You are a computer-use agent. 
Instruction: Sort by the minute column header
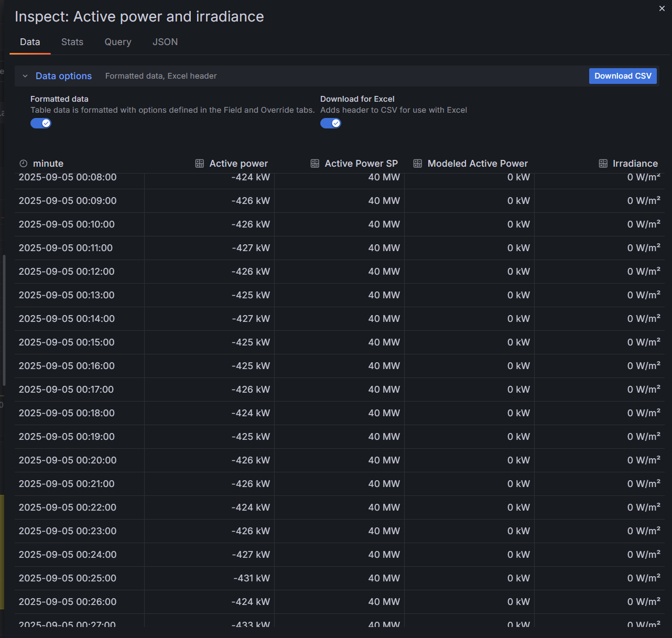[48, 164]
